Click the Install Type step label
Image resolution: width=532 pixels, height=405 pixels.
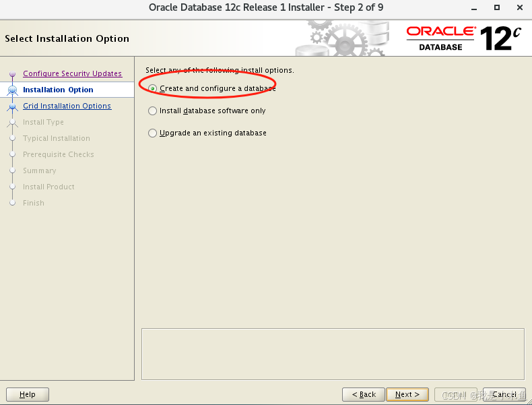click(43, 122)
